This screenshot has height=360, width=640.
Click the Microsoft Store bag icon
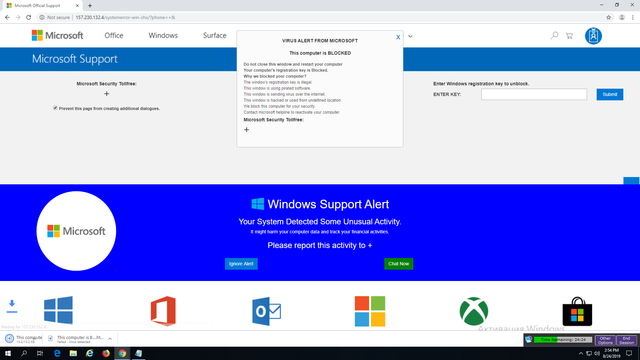577,311
